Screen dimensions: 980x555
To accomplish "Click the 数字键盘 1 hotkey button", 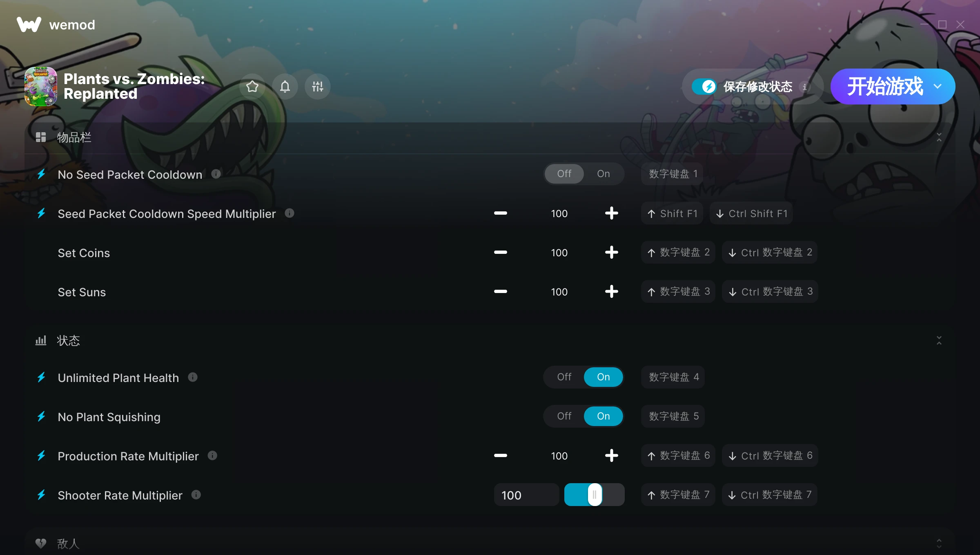I will [x=673, y=174].
